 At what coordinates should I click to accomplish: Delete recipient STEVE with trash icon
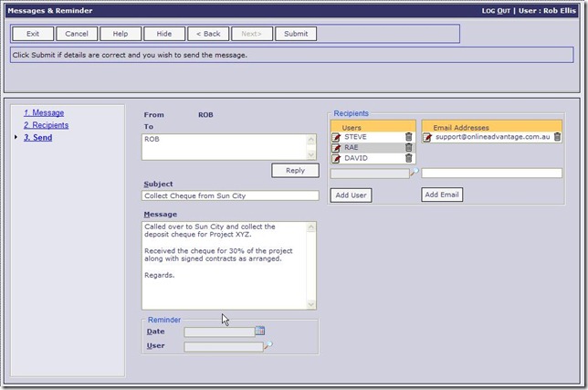tap(408, 137)
